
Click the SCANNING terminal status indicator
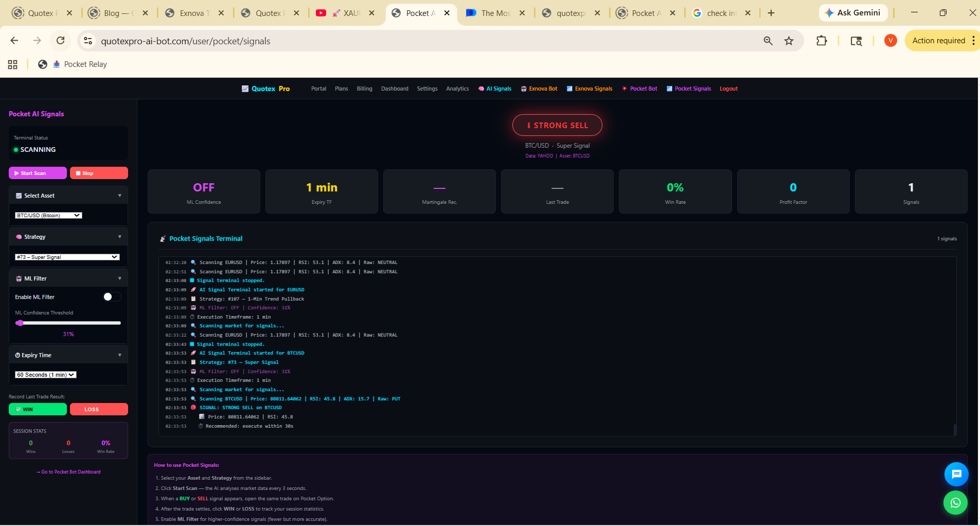[34, 149]
